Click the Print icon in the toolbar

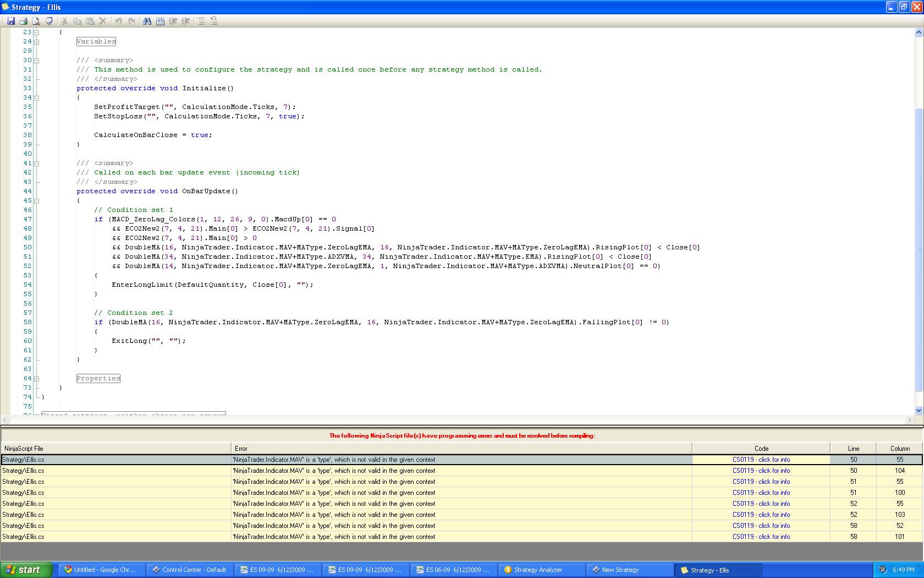pyautogui.click(x=23, y=21)
